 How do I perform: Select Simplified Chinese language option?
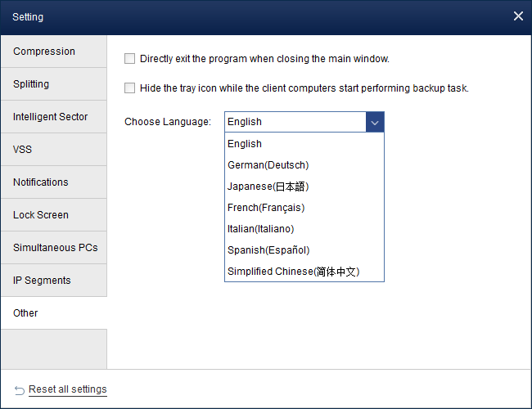293,272
